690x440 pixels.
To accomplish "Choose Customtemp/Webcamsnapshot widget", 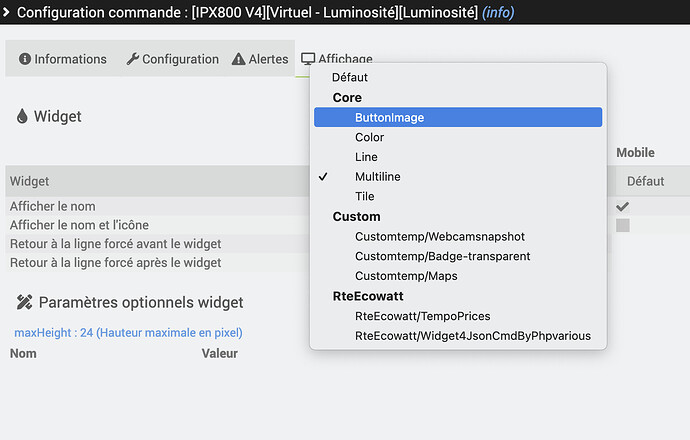I will click(440, 237).
